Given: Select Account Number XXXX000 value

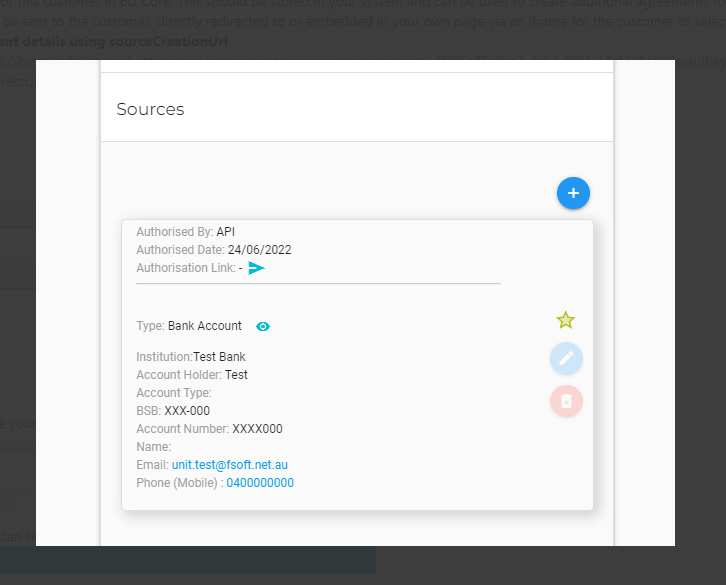Looking at the screenshot, I should (x=257, y=429).
